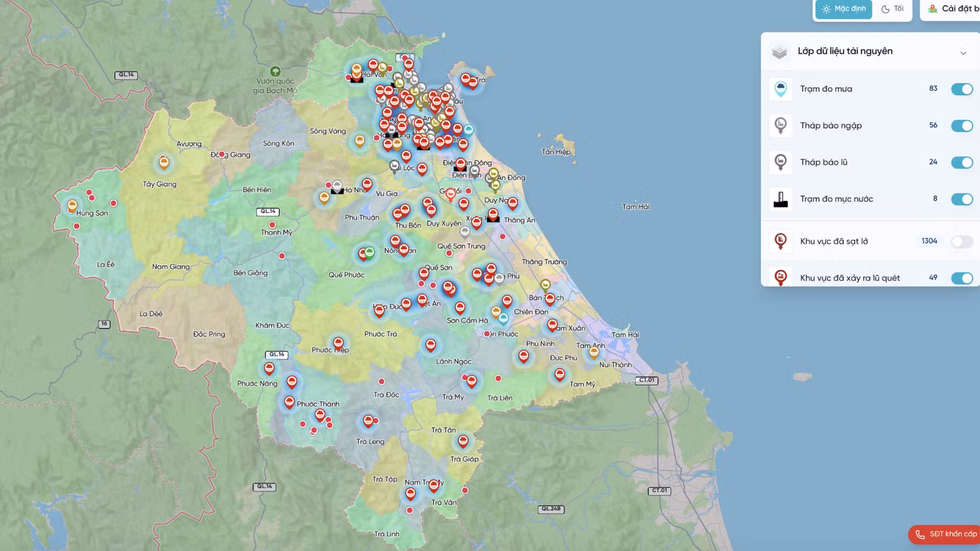980x551 pixels.
Task: Toggle the Tháp báo ngập layer switch
Action: tap(962, 126)
